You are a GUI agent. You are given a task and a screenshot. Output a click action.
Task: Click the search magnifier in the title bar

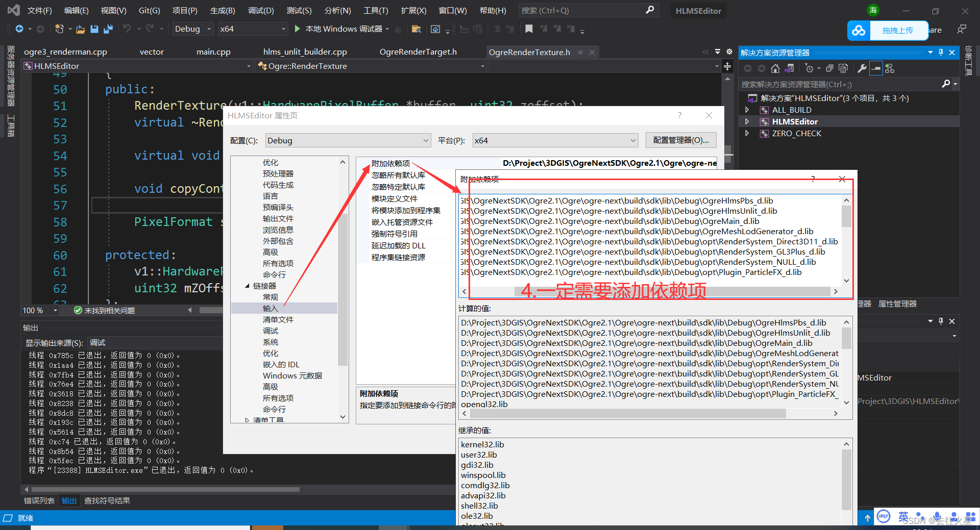coord(649,10)
